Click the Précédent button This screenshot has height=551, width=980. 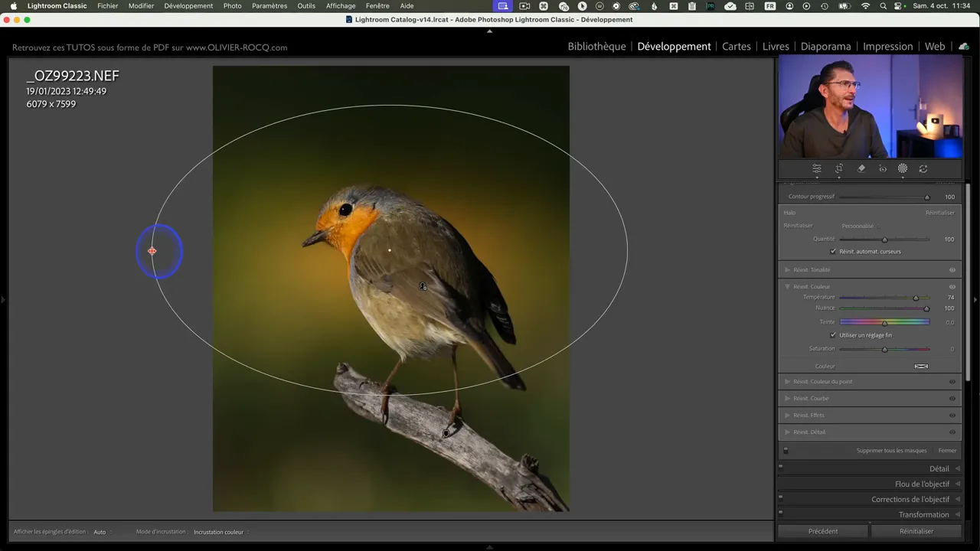(x=823, y=531)
